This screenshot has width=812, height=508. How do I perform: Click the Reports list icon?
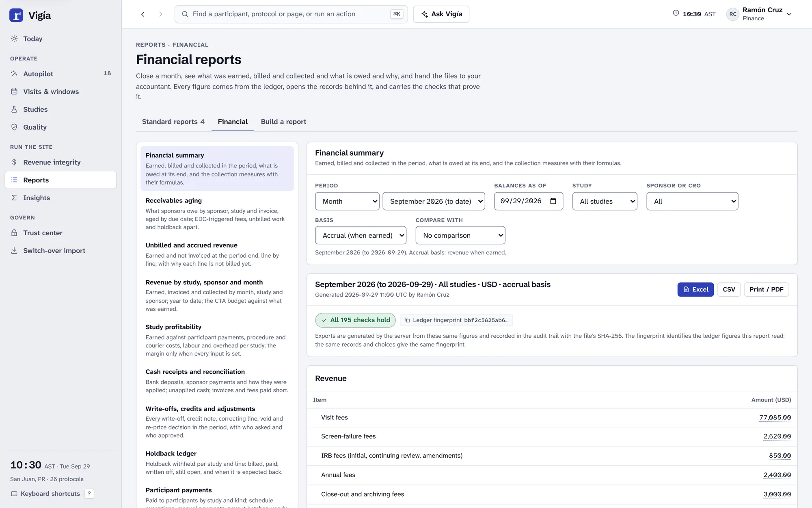[14, 180]
